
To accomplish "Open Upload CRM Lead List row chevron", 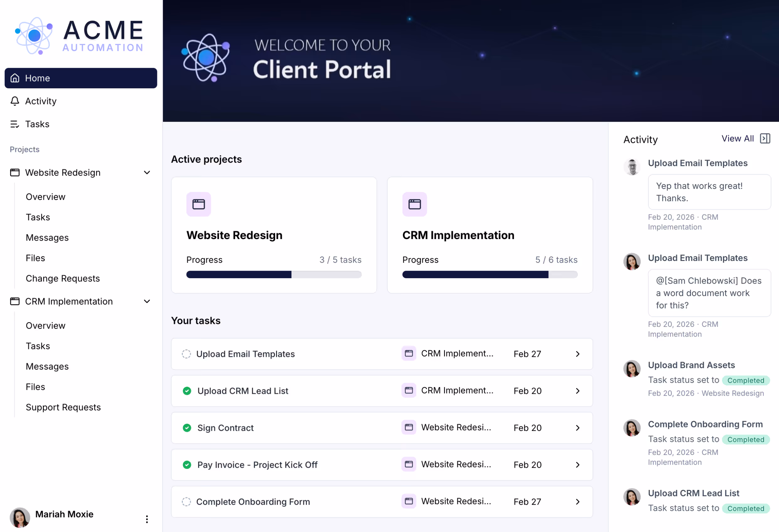I will point(578,391).
